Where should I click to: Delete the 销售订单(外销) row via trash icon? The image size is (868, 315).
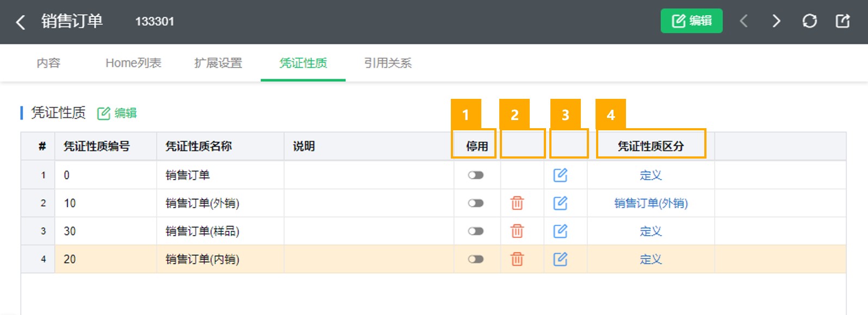(x=517, y=203)
